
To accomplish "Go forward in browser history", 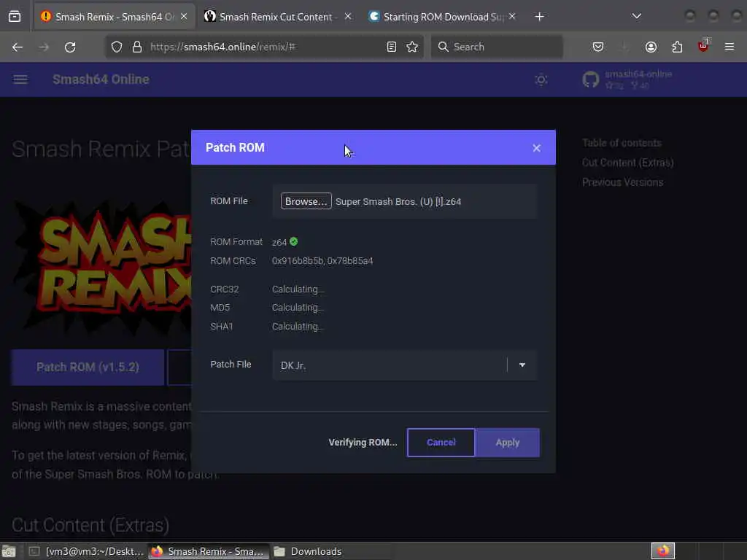I will point(44,47).
